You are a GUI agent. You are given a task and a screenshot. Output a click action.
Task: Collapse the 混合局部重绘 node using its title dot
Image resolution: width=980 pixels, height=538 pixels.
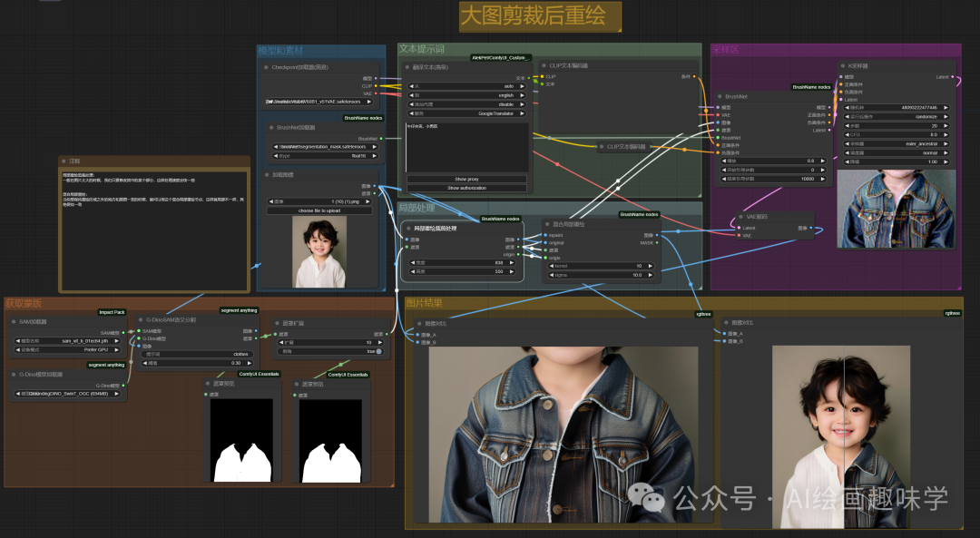[x=547, y=224]
